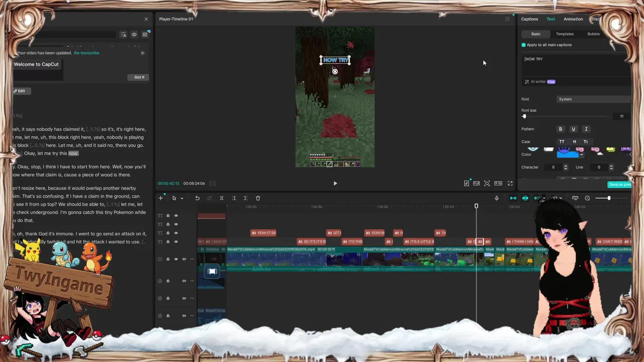Click the microphone record voiceover icon
644x362 pixels.
[497, 198]
